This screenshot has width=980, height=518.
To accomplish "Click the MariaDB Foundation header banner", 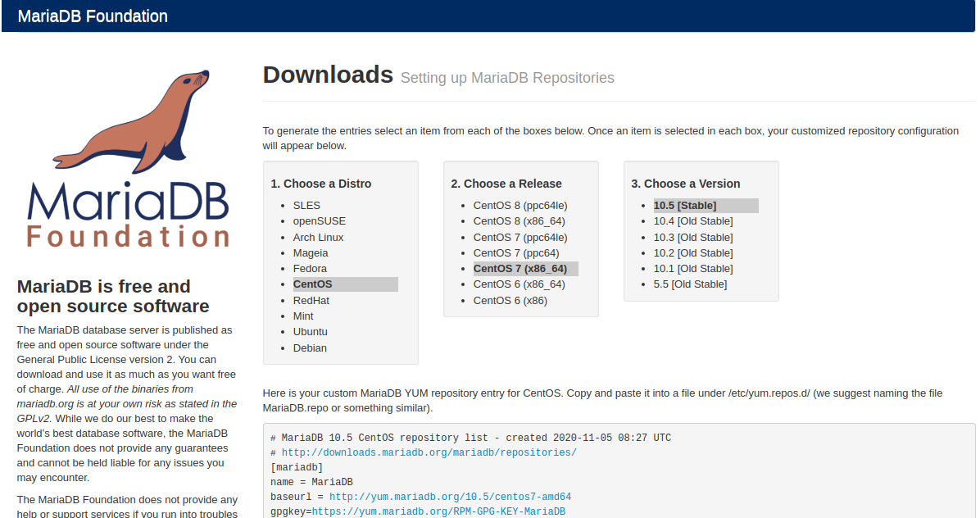I will 93,16.
